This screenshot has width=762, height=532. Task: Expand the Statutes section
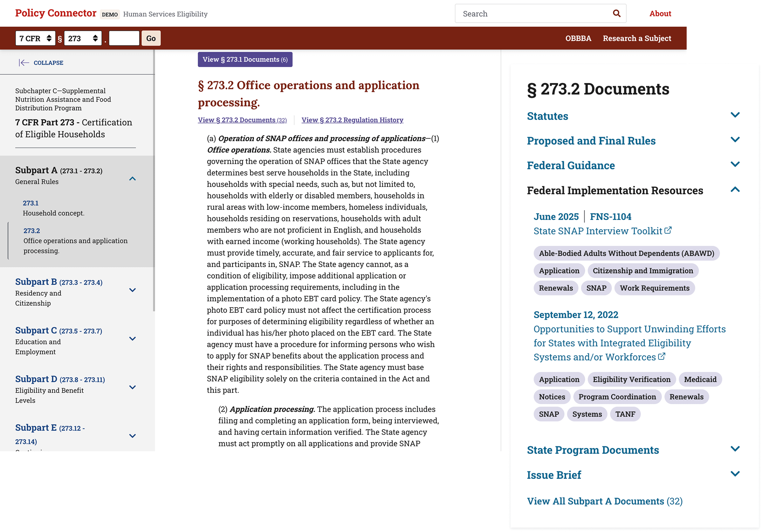tap(633, 116)
